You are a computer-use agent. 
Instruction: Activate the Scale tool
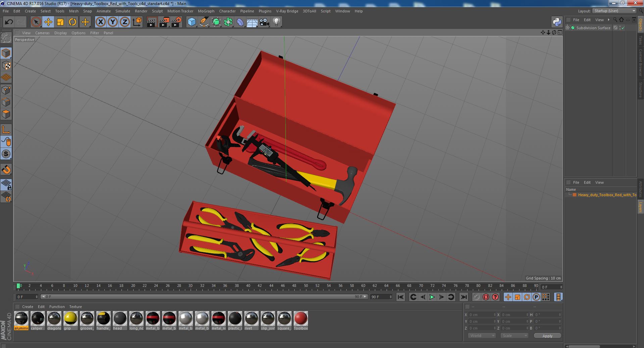click(60, 22)
